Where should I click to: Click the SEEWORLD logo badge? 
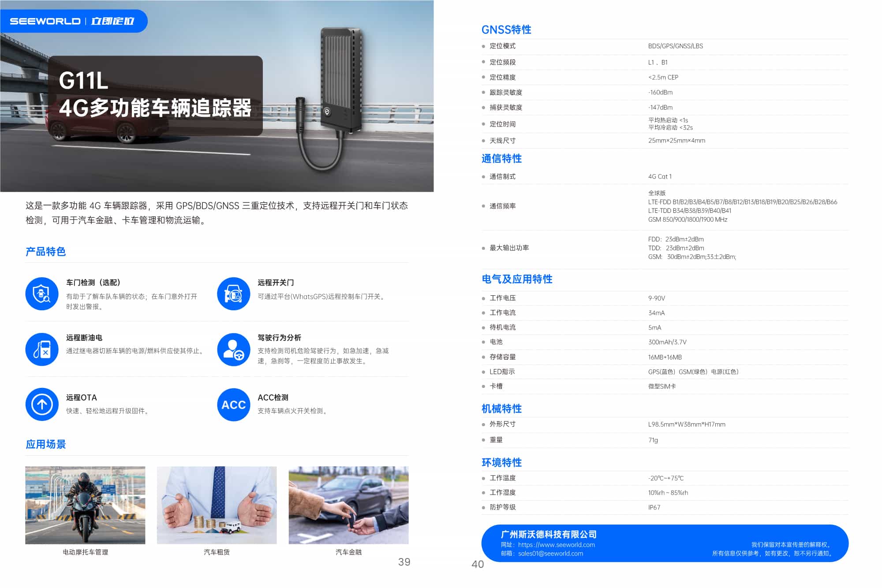coord(73,21)
